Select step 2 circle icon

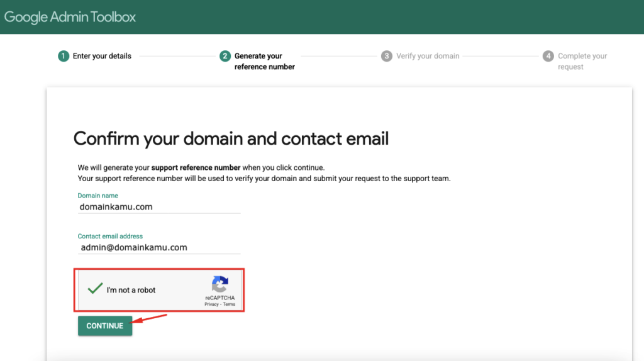point(225,56)
